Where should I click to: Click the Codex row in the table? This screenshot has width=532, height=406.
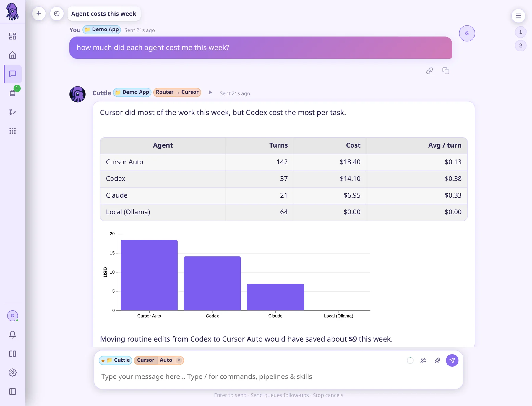pyautogui.click(x=284, y=179)
